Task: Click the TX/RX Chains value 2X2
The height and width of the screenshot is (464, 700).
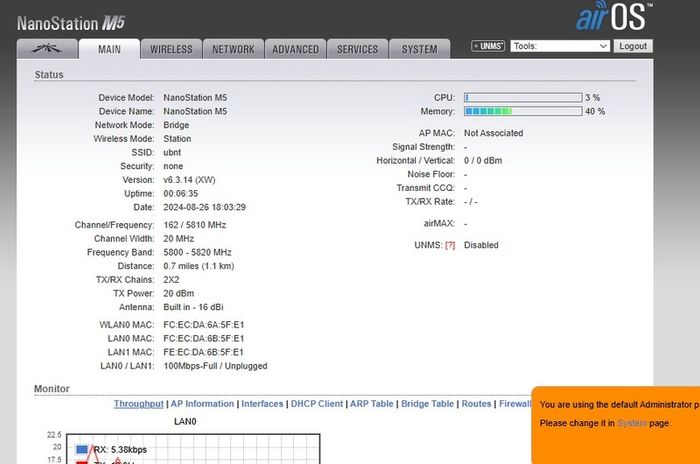Action: coord(171,280)
